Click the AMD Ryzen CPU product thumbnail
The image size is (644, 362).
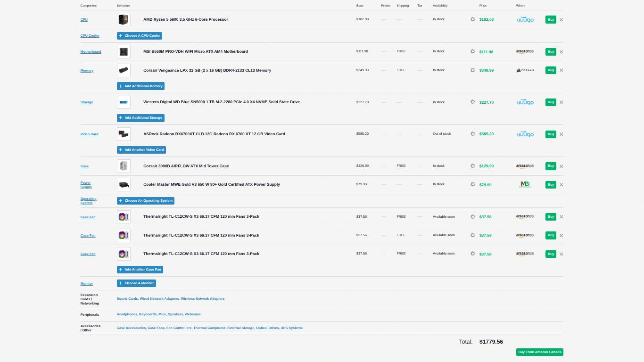(124, 20)
